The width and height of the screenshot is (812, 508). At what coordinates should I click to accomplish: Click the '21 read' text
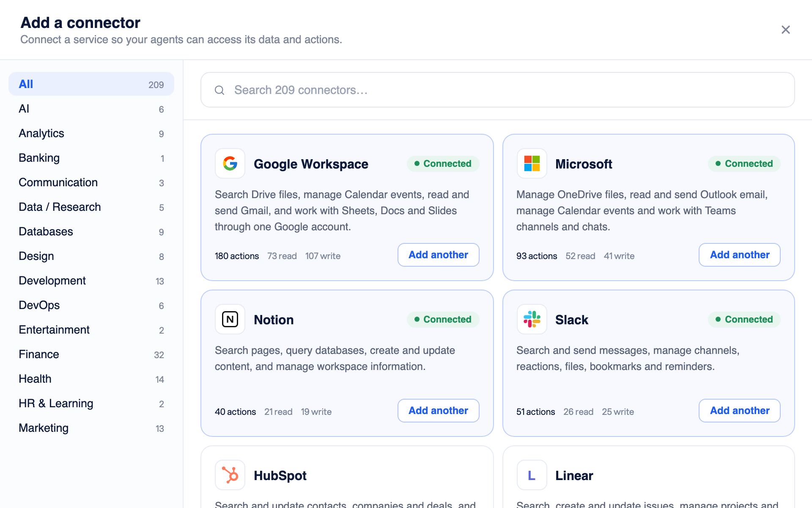coord(278,412)
